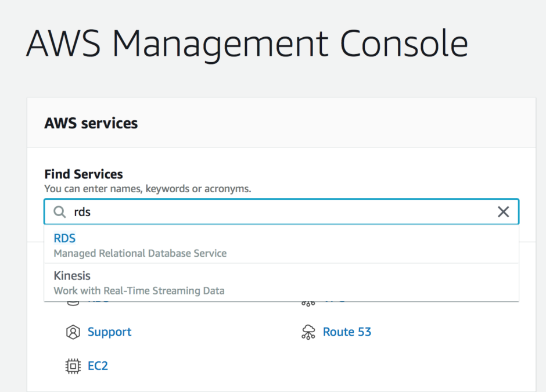Viewport: 546px width, 392px height.
Task: Open the Route 53 service link
Action: (x=347, y=332)
